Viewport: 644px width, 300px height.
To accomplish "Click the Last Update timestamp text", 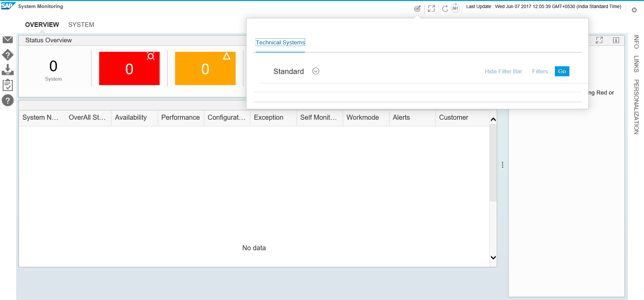I will (x=544, y=6).
